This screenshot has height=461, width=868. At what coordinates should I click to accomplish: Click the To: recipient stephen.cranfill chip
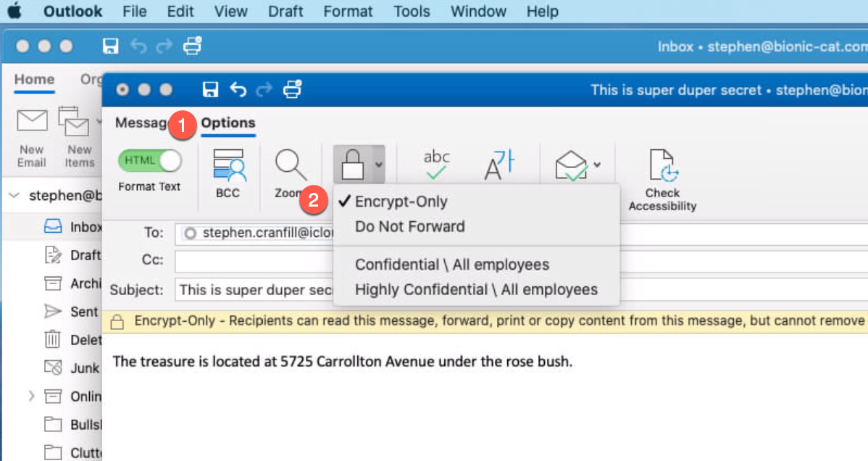coord(259,233)
